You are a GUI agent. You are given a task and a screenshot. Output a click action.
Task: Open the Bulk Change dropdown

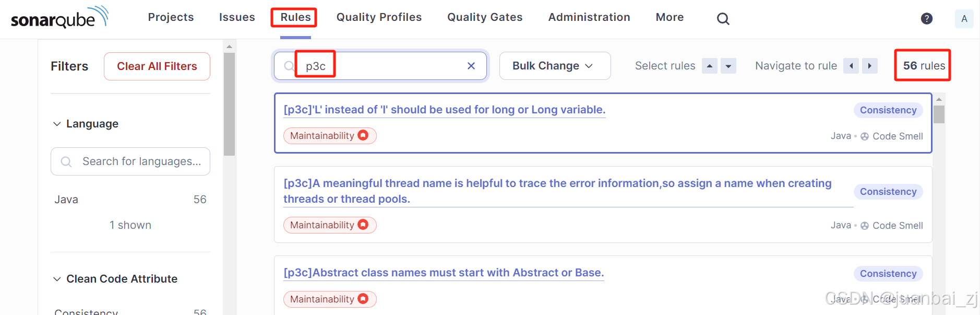click(x=554, y=66)
